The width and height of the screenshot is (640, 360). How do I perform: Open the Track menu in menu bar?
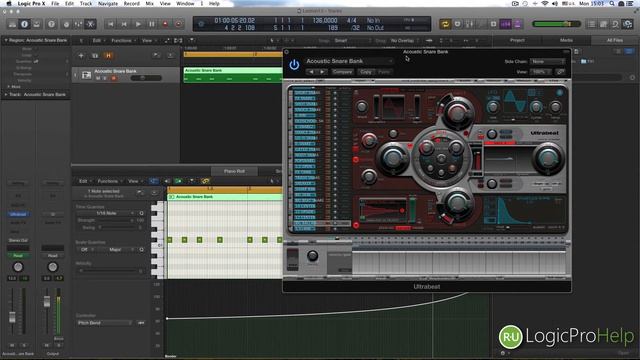[x=86, y=3]
